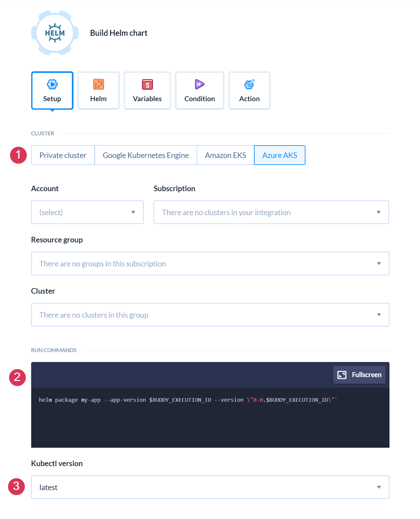The height and width of the screenshot is (519, 420).
Task: Click the Variables tab dollar icon
Action: click(147, 84)
